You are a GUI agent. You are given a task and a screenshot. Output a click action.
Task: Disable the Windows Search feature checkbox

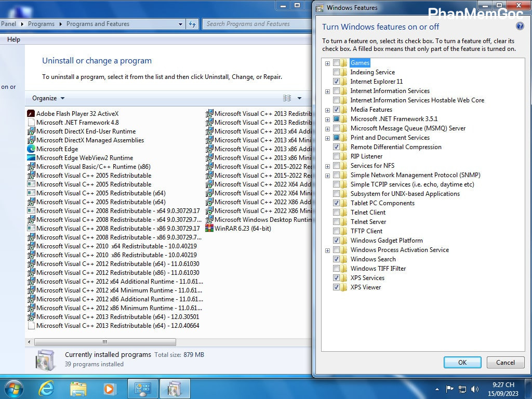pos(337,259)
